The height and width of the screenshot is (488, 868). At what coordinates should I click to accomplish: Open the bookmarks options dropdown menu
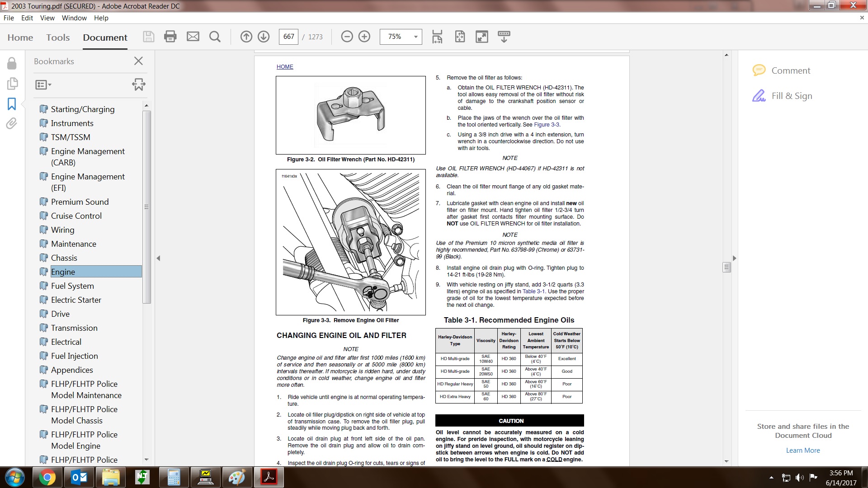43,84
